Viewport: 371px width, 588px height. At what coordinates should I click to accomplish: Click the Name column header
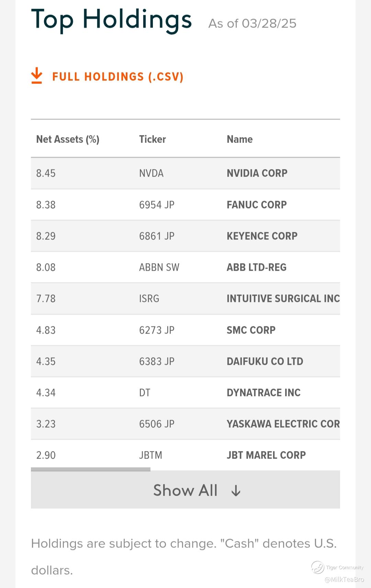click(x=239, y=139)
